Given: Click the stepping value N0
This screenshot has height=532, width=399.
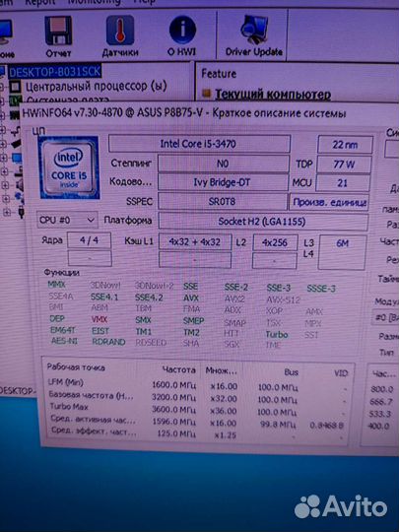Looking at the screenshot, I should coord(223,164).
